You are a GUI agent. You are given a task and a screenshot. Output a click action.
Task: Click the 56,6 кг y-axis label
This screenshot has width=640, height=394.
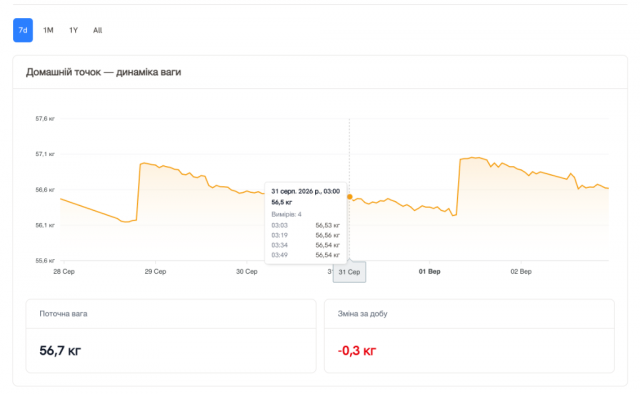[x=45, y=189]
